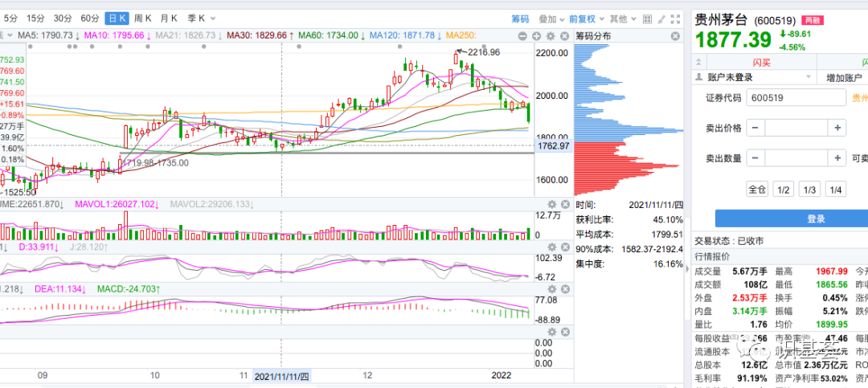Open the 叠加 overlay dropdown
The height and width of the screenshot is (388, 868).
click(x=551, y=18)
